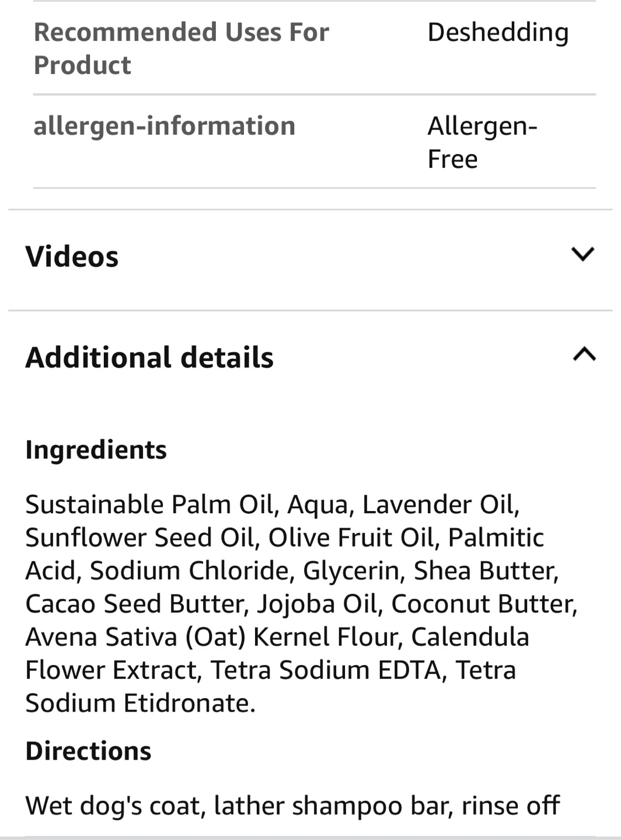
Task: Tap the Deshedding value
Action: tap(498, 33)
